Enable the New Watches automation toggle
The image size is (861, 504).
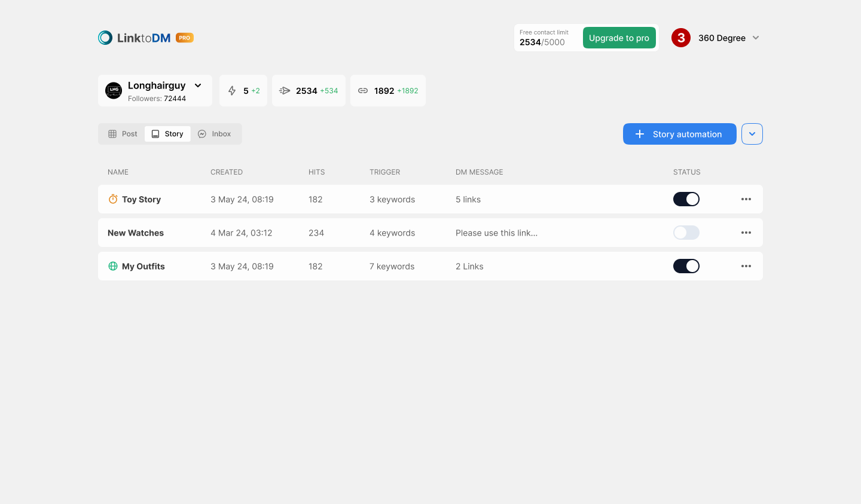(686, 233)
